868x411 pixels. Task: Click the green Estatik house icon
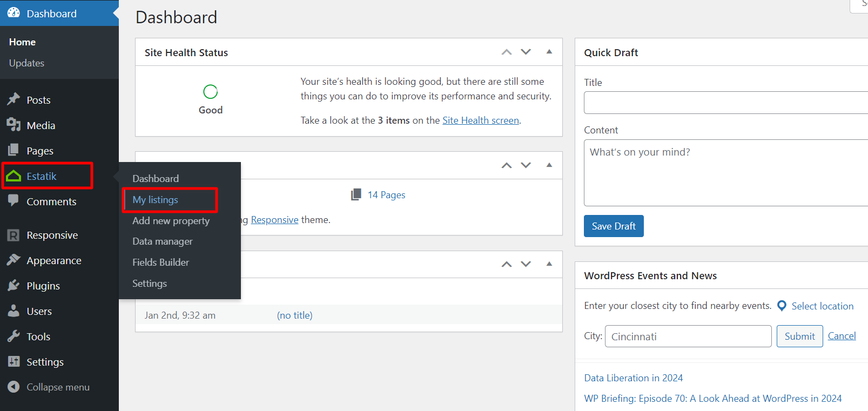[x=14, y=176]
